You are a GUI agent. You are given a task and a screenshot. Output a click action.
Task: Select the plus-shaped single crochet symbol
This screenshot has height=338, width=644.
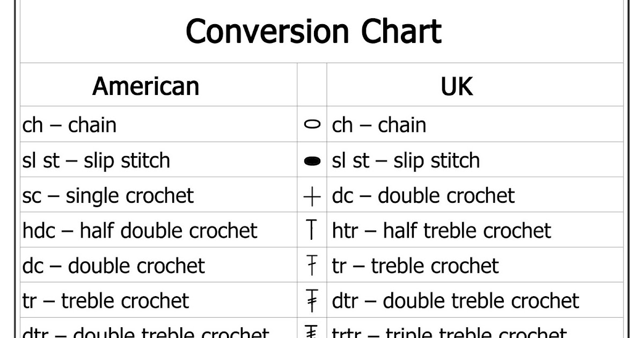click(312, 197)
